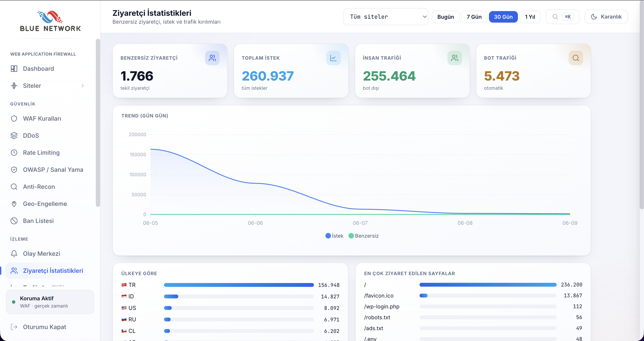
Task: Toggle the İstek series in the chart legend
Action: click(334, 236)
